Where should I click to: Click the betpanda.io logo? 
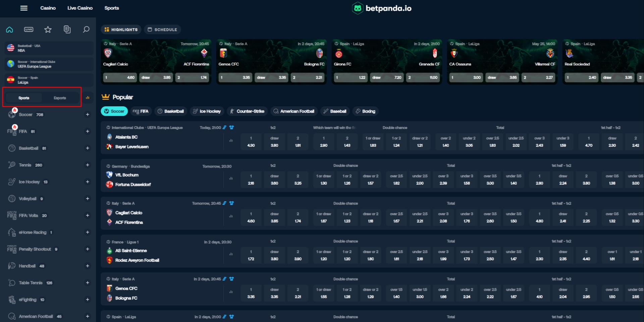tap(382, 8)
